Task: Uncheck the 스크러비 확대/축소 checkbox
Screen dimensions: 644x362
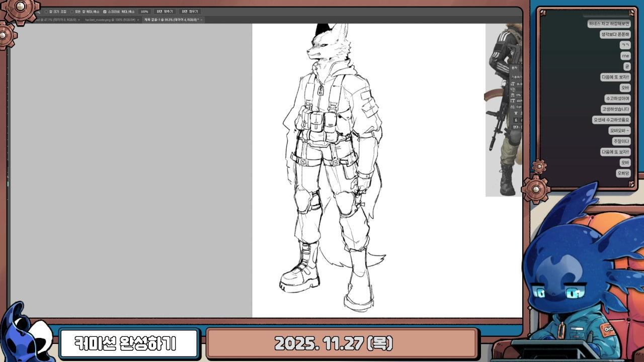Action: [x=105, y=12]
